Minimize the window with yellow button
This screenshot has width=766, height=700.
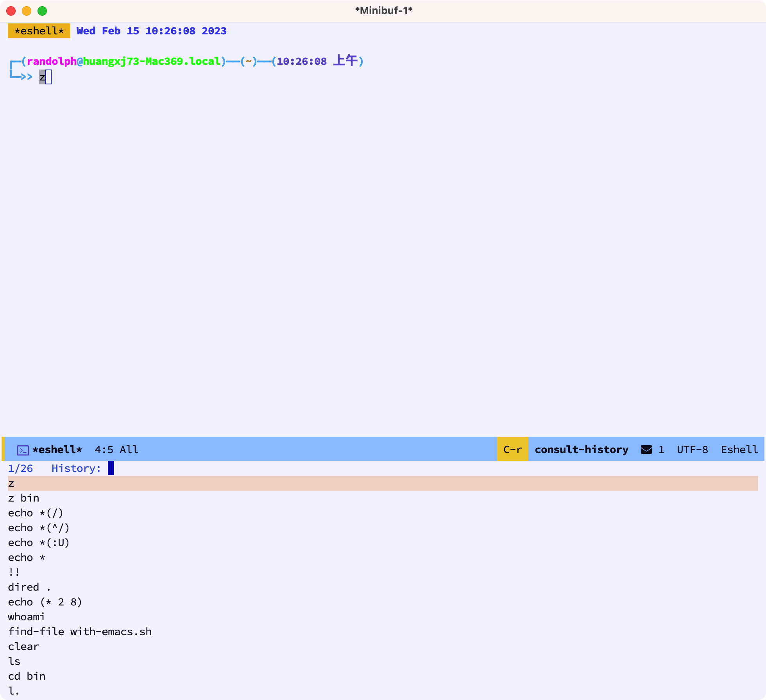tap(27, 11)
